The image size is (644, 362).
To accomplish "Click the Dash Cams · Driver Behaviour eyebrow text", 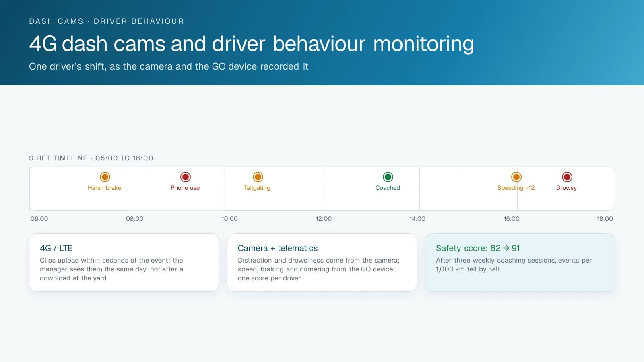I will (x=106, y=21).
